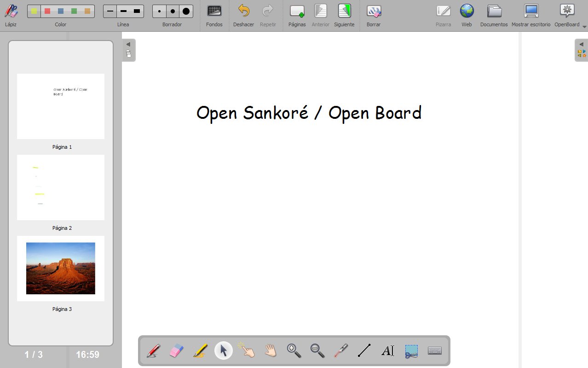Select the medium eraser size
588x368 pixels.
[x=173, y=11]
